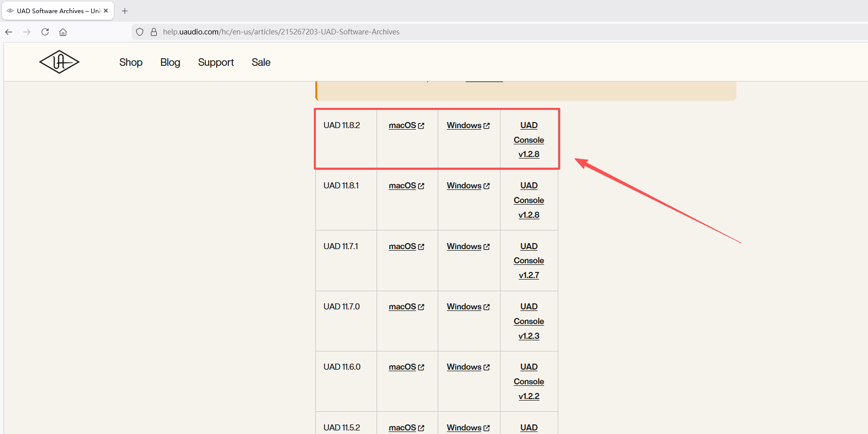Close the UAD Software Archives tab
This screenshot has height=434, width=868.
[x=106, y=11]
